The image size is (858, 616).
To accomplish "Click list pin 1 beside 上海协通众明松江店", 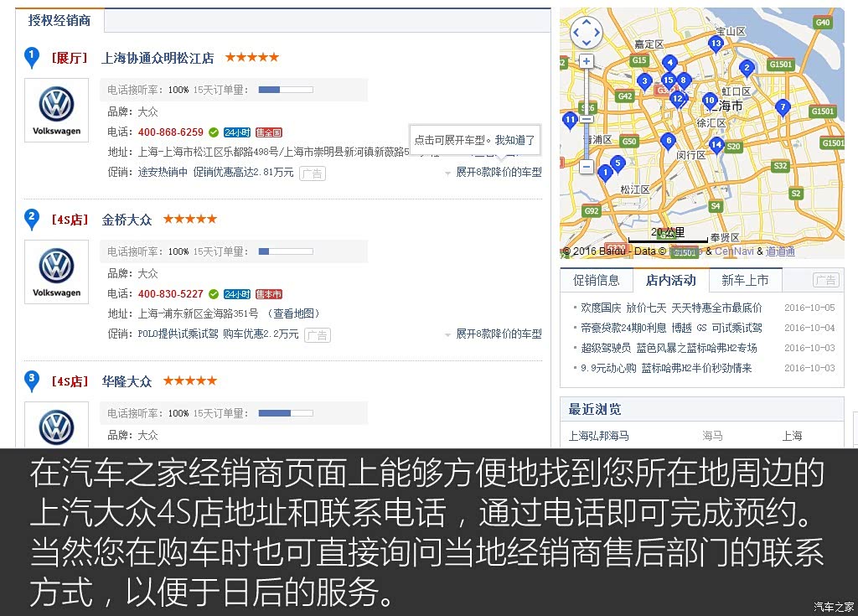I will coord(32,57).
